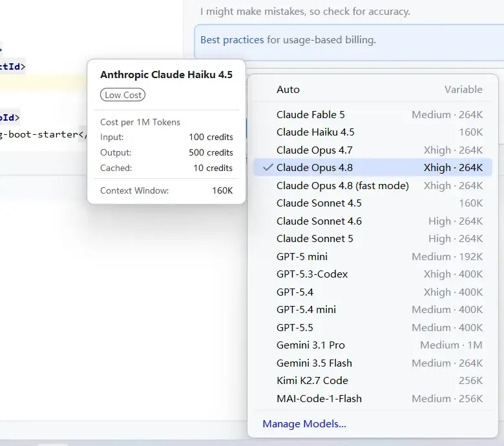
Task: Pick Claude Sonnet 5 from list
Action: point(373,239)
